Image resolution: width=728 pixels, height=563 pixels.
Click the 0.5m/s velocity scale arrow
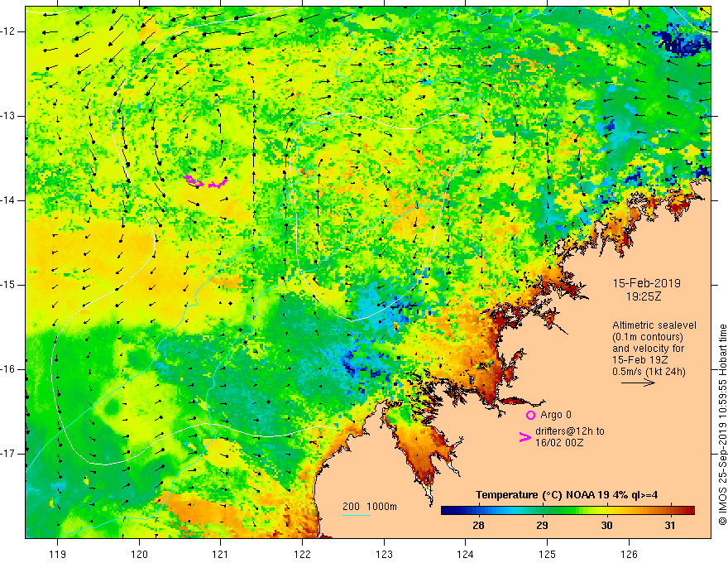click(x=638, y=383)
